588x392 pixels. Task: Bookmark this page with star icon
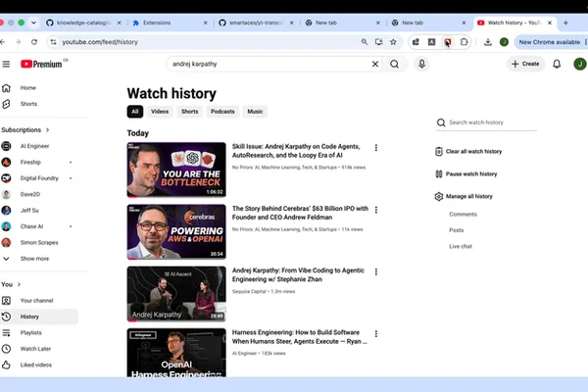point(393,42)
